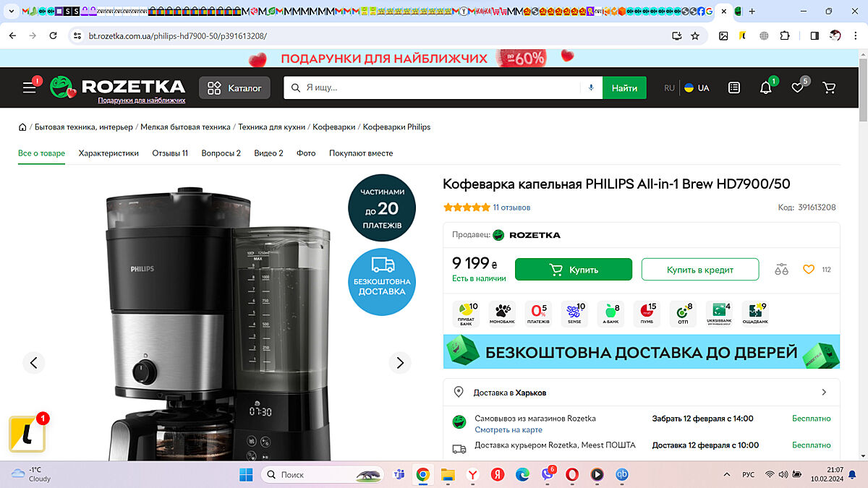Open the Отзывы 11 tab
The height and width of the screenshot is (488, 868).
tap(170, 153)
